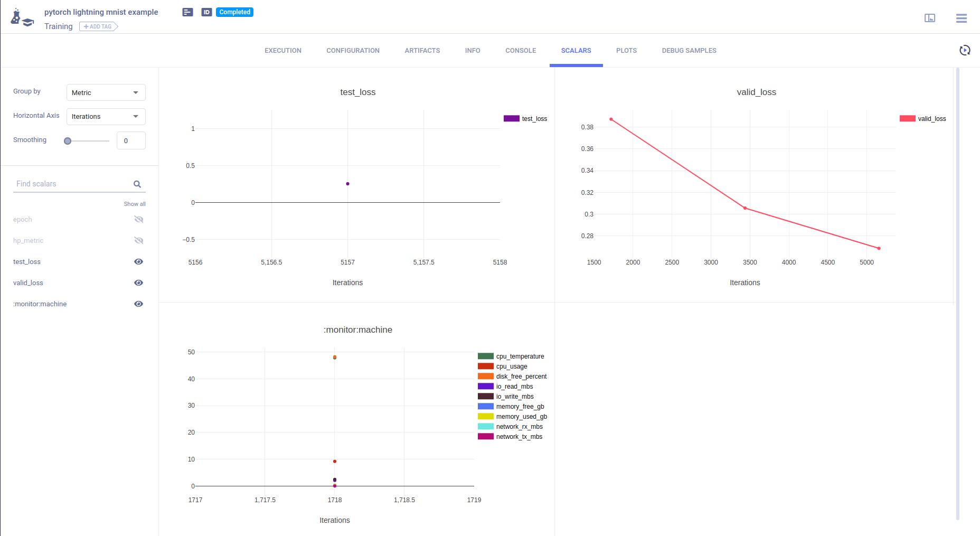Hide the test_loss scalar graph

pos(139,262)
